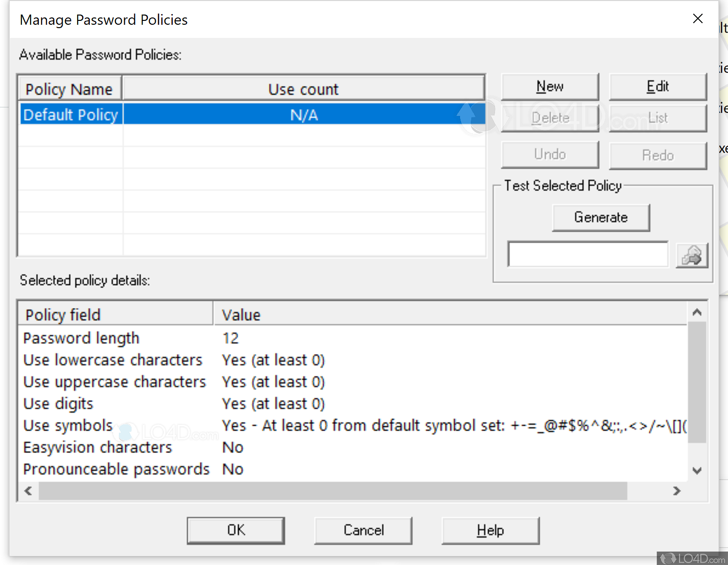The image size is (728, 565).
Task: Click the Policy Name column header
Action: pyautogui.click(x=69, y=88)
